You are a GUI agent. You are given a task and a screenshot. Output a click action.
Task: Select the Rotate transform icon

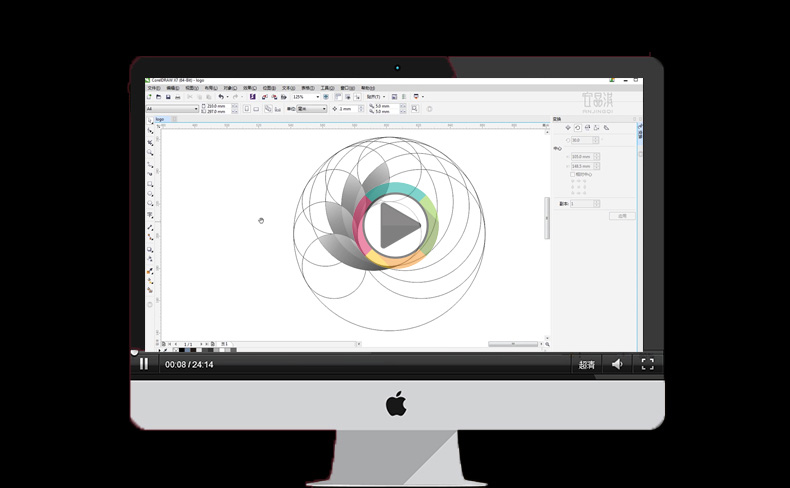click(577, 128)
